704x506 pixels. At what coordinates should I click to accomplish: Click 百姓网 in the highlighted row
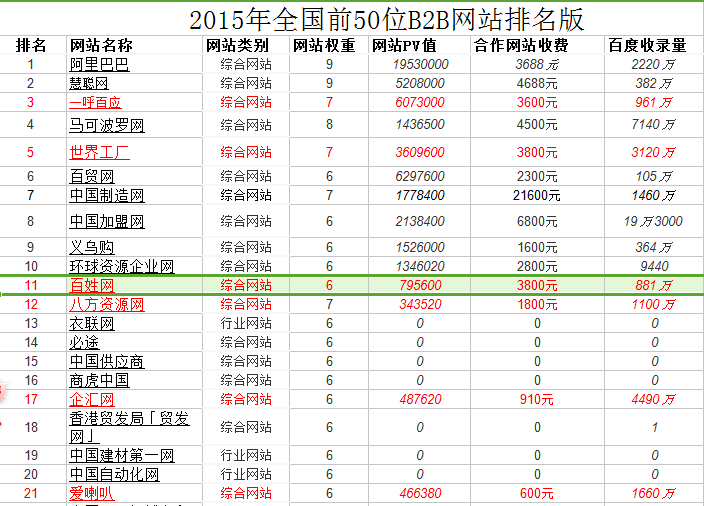[x=92, y=286]
